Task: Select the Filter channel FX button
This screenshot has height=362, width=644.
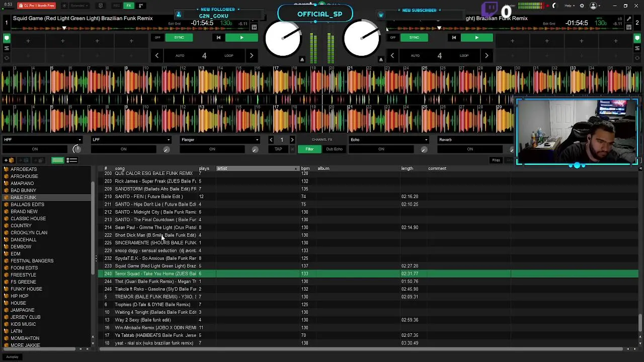Action: click(x=309, y=149)
